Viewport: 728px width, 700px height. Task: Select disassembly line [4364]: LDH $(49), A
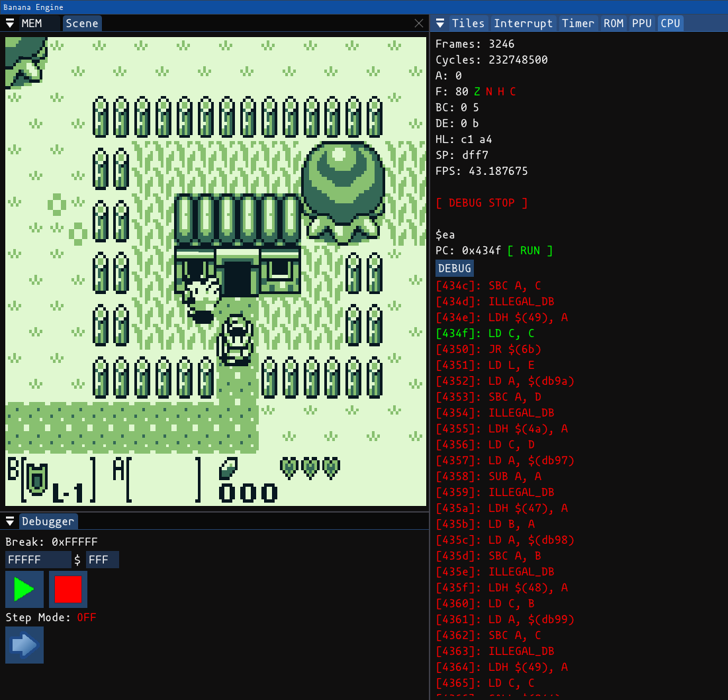[502, 667]
